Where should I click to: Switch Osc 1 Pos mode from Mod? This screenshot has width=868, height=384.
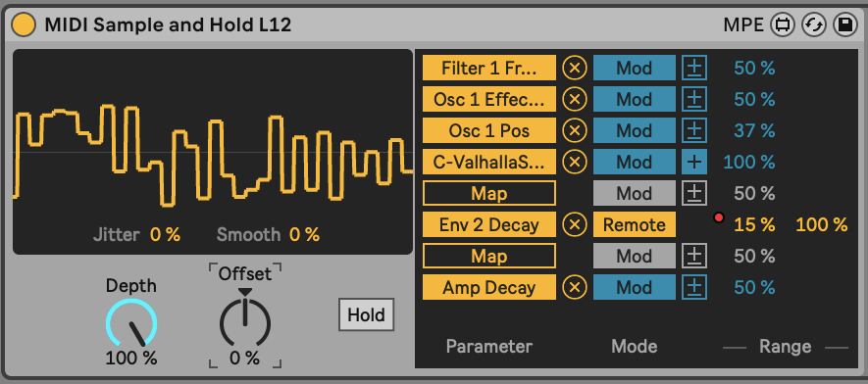click(x=635, y=131)
